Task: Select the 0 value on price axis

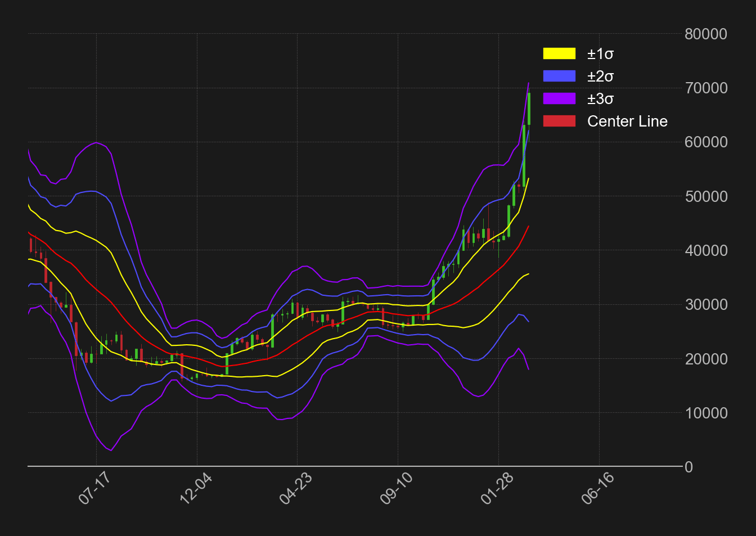Action: [x=688, y=467]
